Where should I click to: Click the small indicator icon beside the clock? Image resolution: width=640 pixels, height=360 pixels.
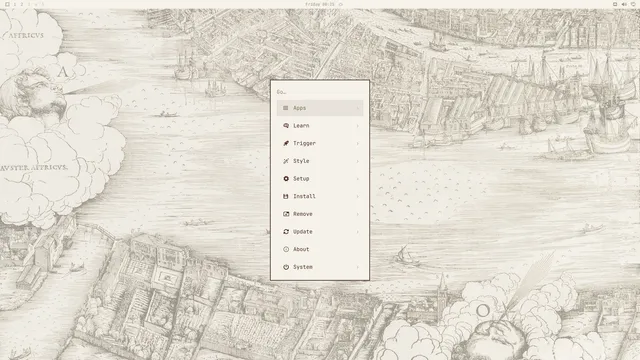coord(341,4)
